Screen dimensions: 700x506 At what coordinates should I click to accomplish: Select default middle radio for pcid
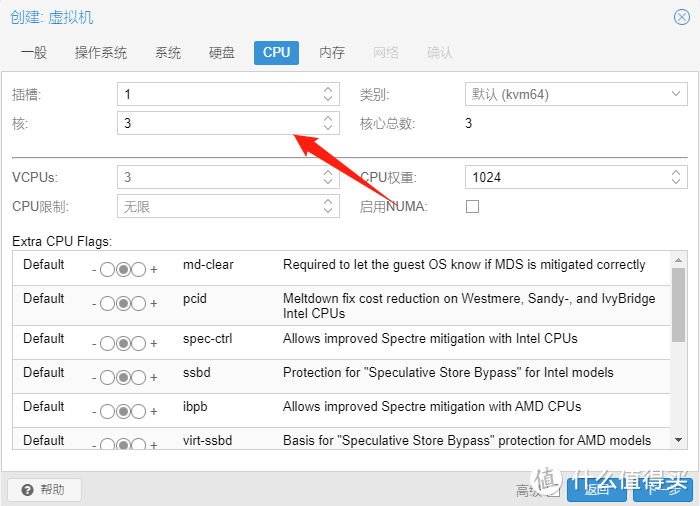point(123,303)
